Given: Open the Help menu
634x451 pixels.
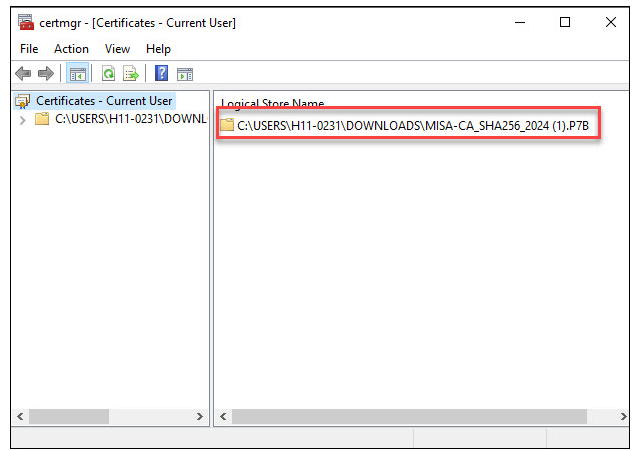Looking at the screenshot, I should point(158,48).
